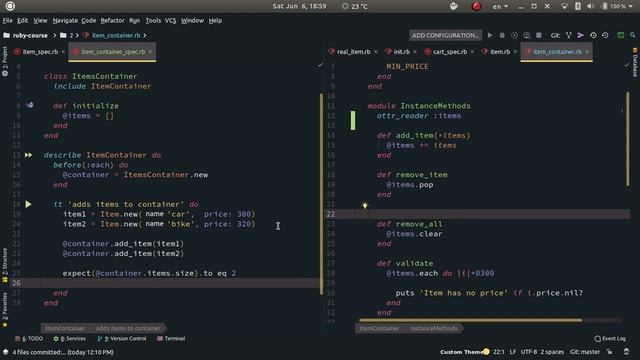Open the 8: Services tool window
The width and height of the screenshot is (640, 360).
(x=70, y=338)
